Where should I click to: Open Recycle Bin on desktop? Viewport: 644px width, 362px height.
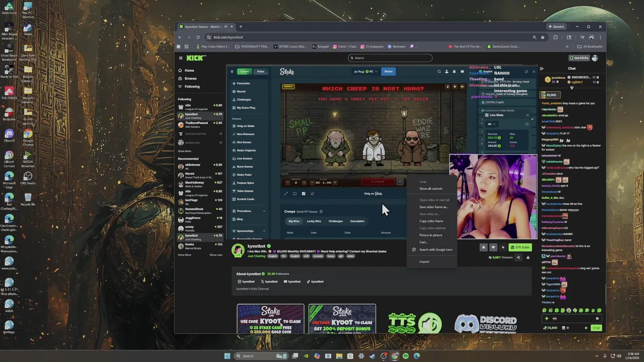28,199
